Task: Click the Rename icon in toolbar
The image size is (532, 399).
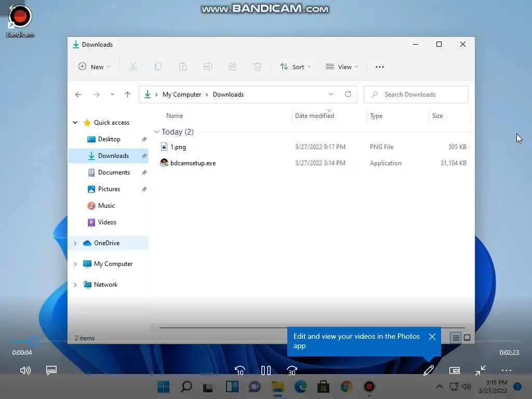Action: pyautogui.click(x=208, y=67)
